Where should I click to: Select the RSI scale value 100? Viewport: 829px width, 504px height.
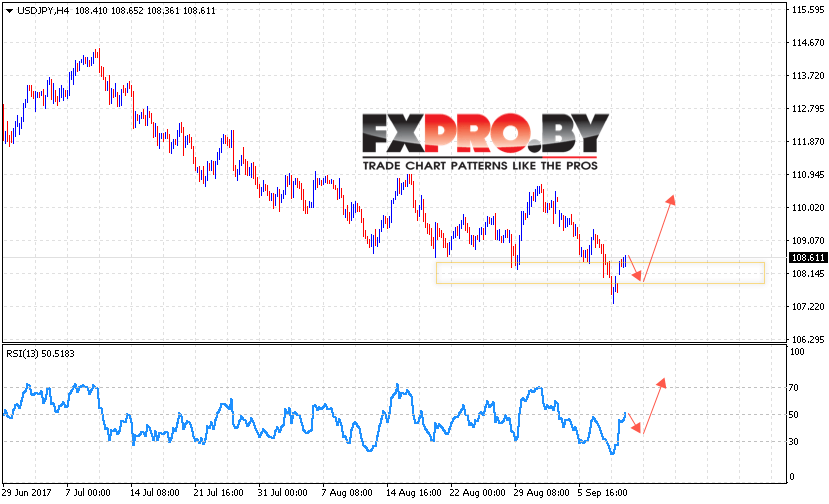tap(796, 352)
